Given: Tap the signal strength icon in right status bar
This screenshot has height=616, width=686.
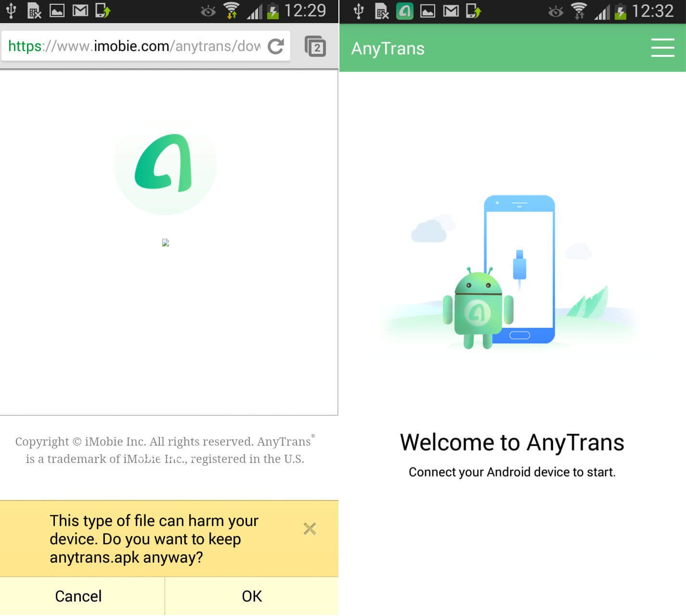Looking at the screenshot, I should 602,12.
